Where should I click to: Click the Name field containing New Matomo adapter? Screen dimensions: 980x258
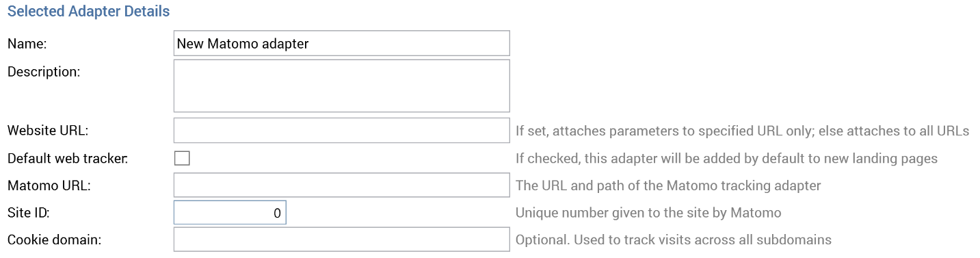coord(341,43)
